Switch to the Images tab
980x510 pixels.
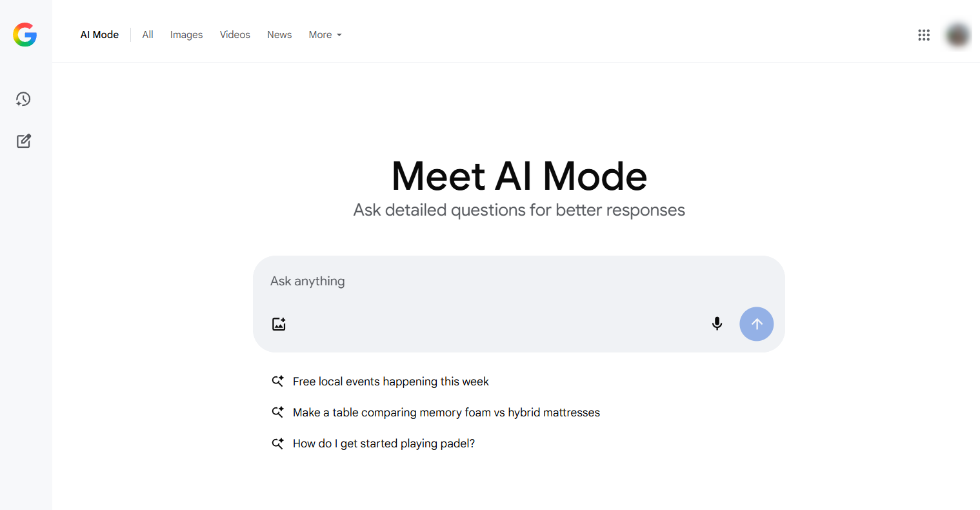click(186, 35)
